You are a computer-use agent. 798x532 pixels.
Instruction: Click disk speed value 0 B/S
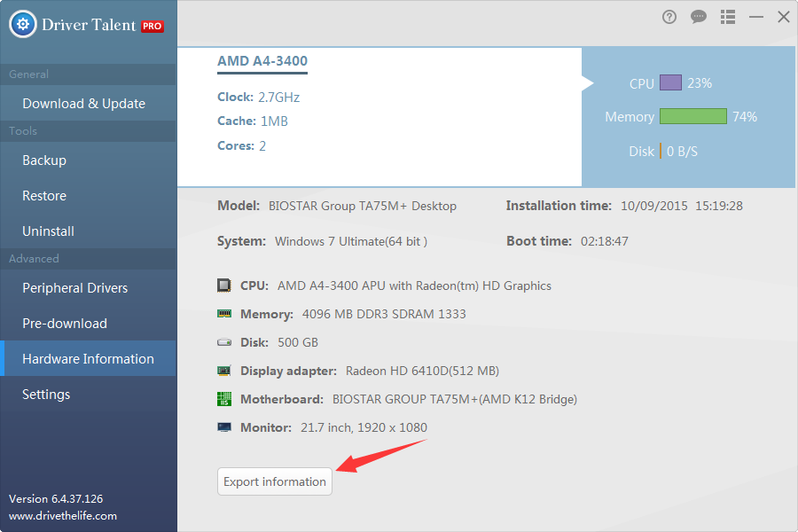pos(682,152)
